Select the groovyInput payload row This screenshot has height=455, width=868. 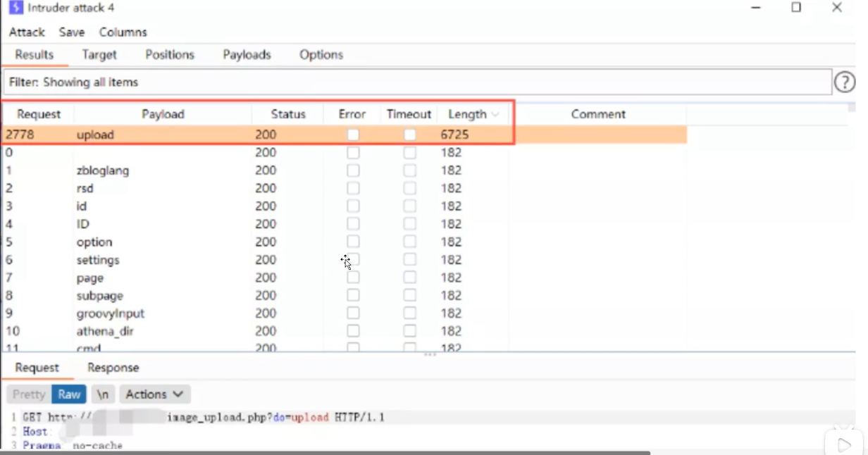click(x=111, y=313)
